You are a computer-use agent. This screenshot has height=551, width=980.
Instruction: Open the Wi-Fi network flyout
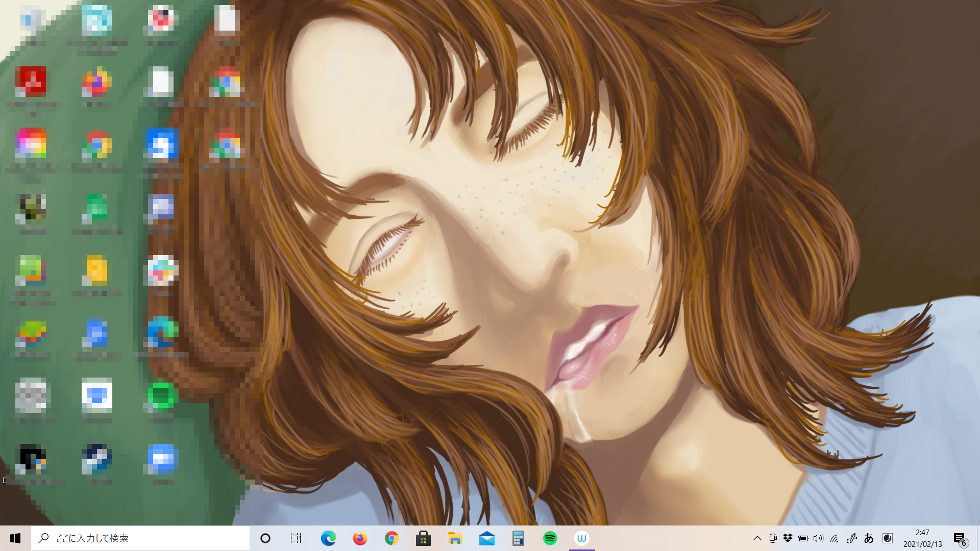(835, 538)
